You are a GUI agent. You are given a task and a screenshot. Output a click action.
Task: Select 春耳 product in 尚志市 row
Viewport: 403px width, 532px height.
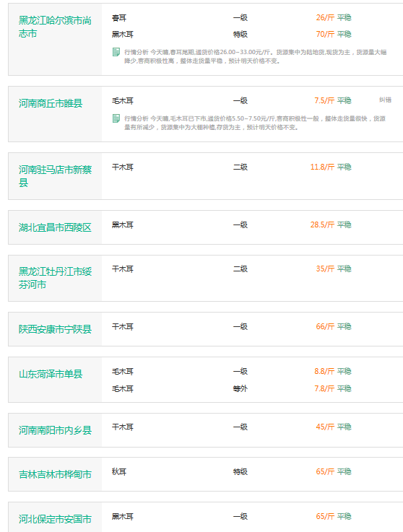(x=119, y=17)
